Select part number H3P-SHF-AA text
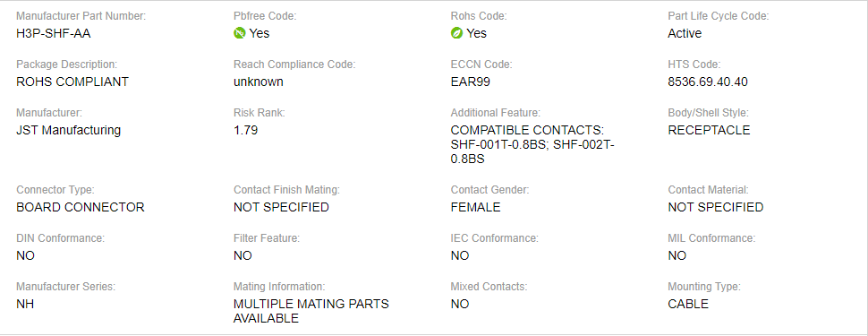This screenshot has width=868, height=336. [54, 33]
